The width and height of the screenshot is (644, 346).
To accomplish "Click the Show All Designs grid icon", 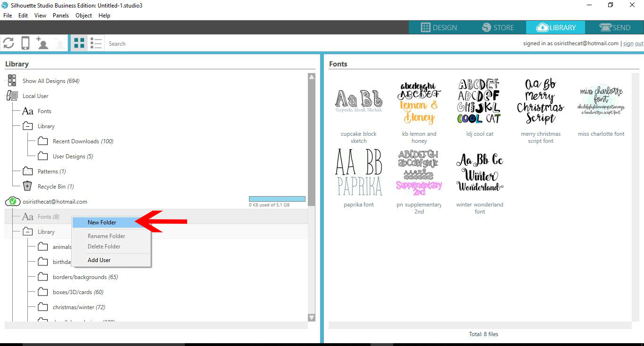I will click(12, 81).
